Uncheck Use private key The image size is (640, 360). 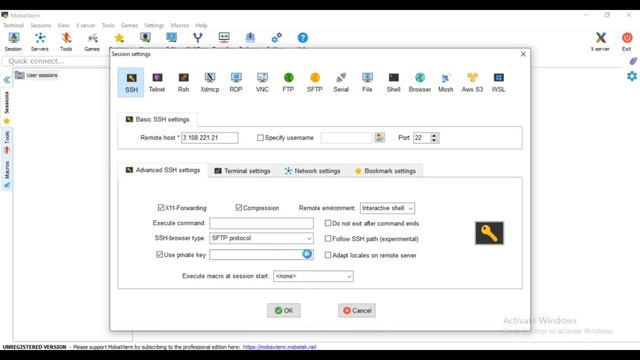click(160, 255)
